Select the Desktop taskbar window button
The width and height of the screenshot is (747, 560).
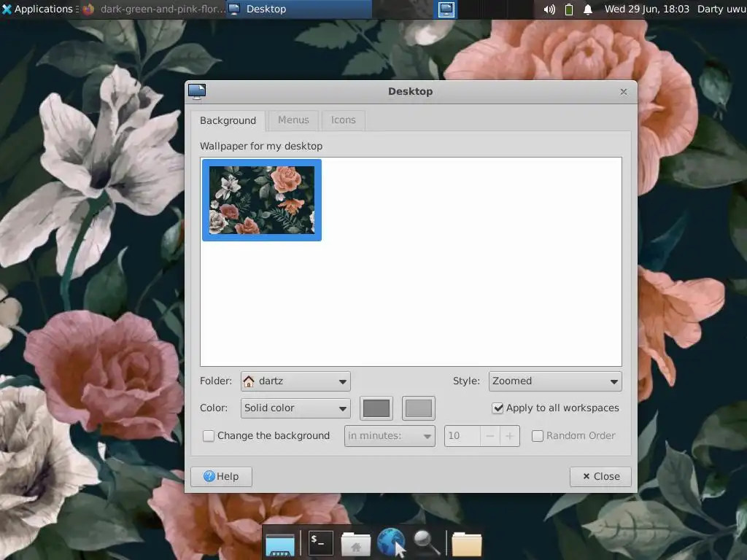click(299, 9)
